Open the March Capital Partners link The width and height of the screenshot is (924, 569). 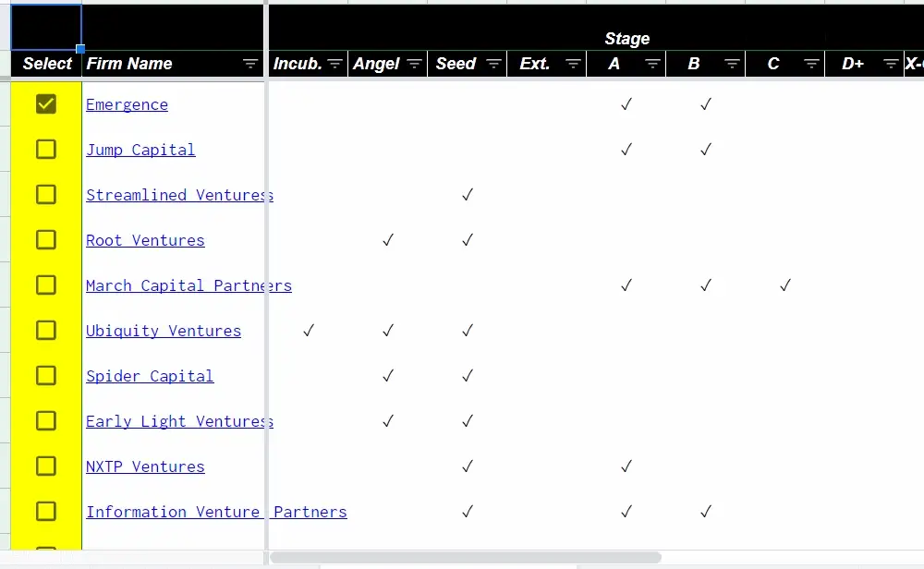(188, 285)
